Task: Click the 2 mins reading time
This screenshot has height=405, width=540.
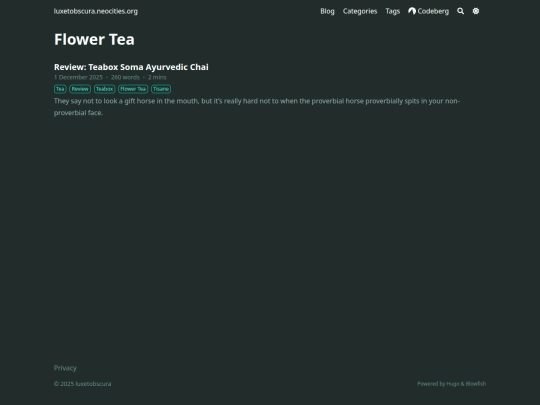Action: [x=157, y=77]
